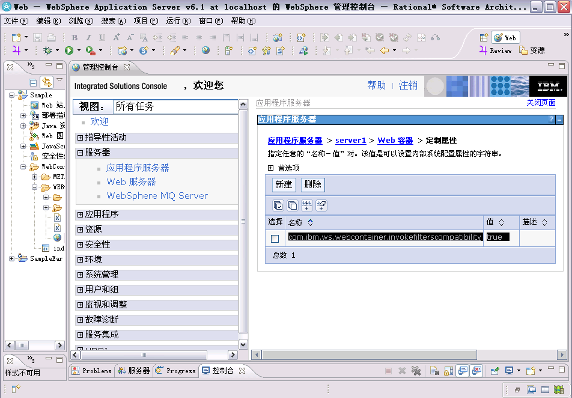
Task: Open the Help menu
Action: [x=243, y=21]
